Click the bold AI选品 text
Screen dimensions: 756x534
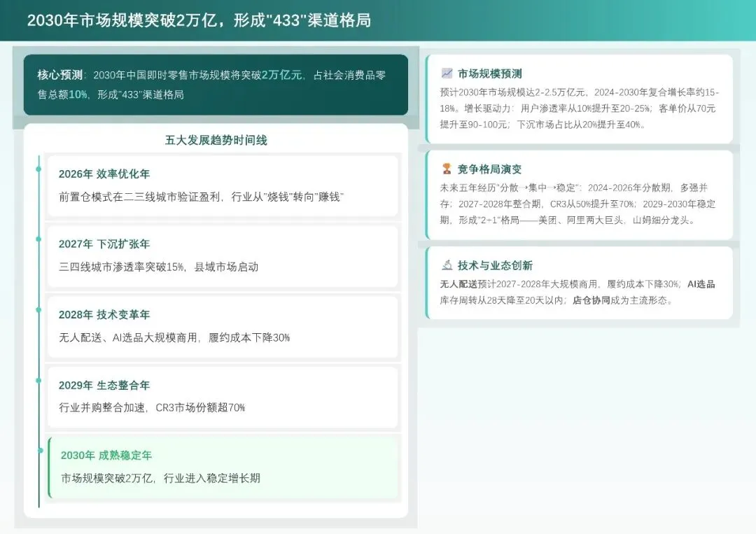701,284
